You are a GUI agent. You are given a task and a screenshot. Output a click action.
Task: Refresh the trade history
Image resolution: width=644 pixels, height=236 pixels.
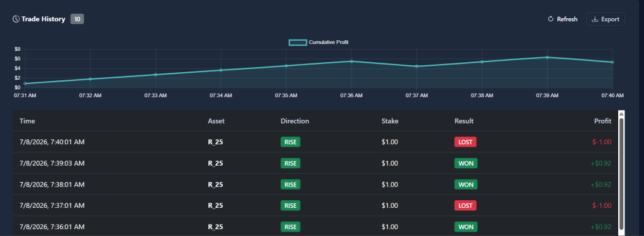563,19
